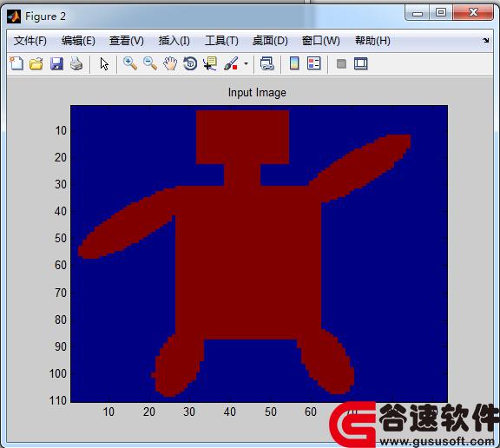Choose the Brush/Select Data tool
The image size is (500, 448).
[x=231, y=63]
